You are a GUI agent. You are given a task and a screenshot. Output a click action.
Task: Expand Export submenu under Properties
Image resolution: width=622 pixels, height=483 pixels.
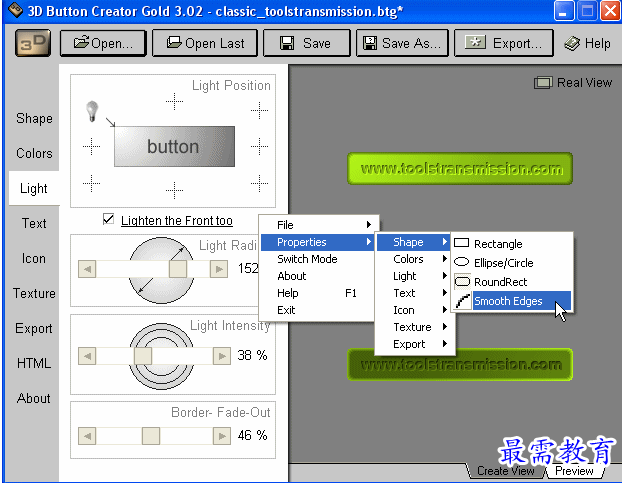click(x=413, y=344)
